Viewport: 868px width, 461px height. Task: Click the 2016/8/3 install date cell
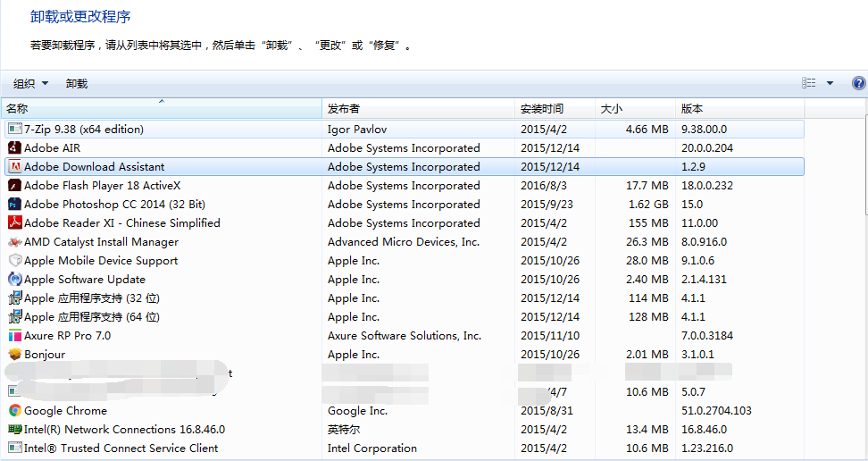544,186
